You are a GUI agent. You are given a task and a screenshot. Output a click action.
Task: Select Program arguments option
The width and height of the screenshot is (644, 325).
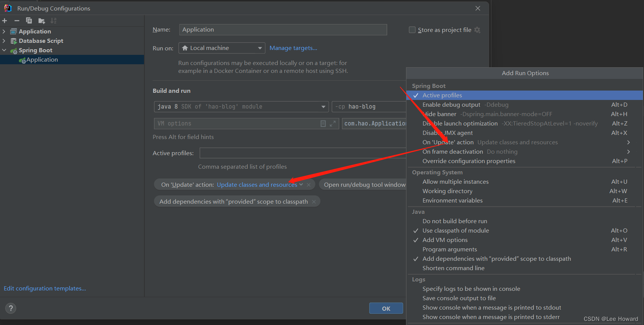pos(525,249)
